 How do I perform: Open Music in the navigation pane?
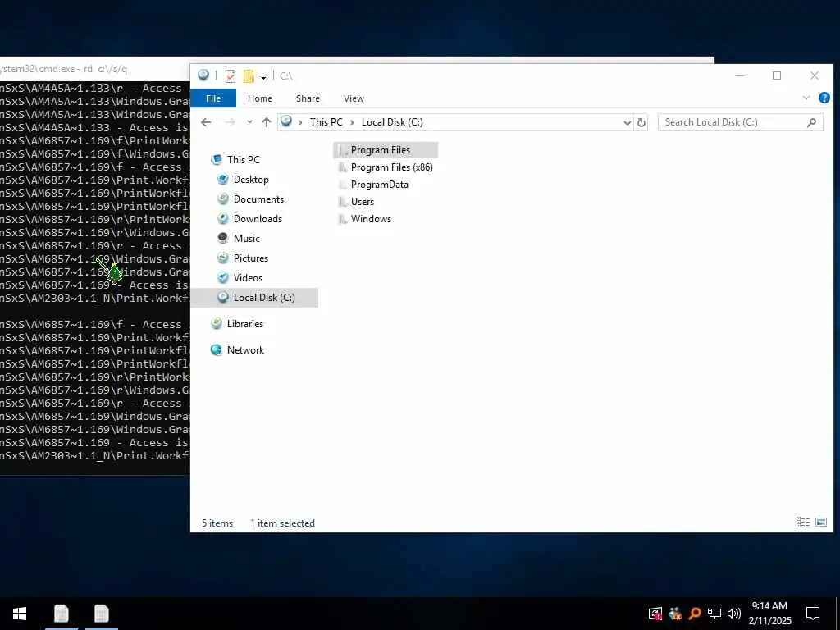(x=246, y=239)
